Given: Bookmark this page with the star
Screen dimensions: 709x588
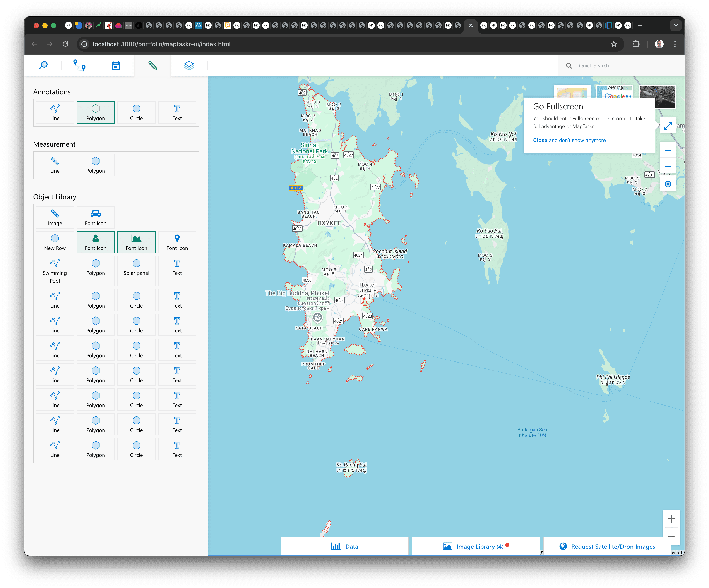Looking at the screenshot, I should 614,44.
